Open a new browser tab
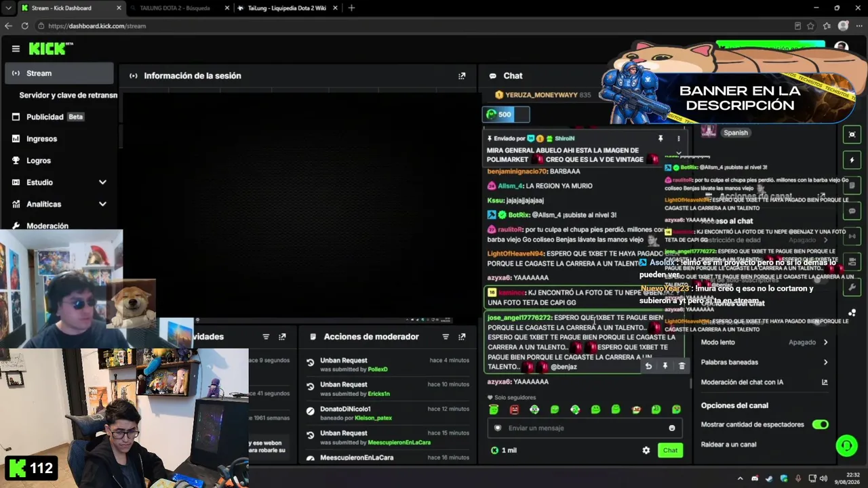Image resolution: width=868 pixels, height=488 pixels. (351, 8)
